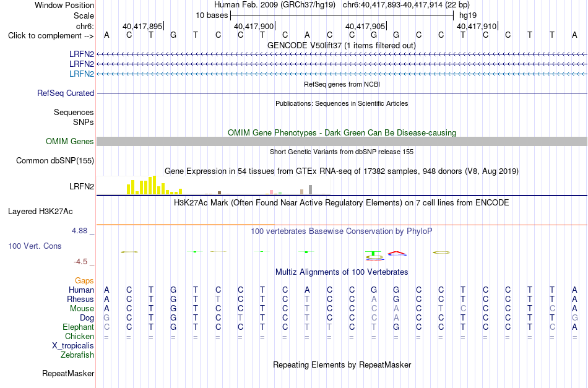Click 'Multiz Alignments of 100 Vertebrates' title
This screenshot has height=388, width=588.
(342, 272)
